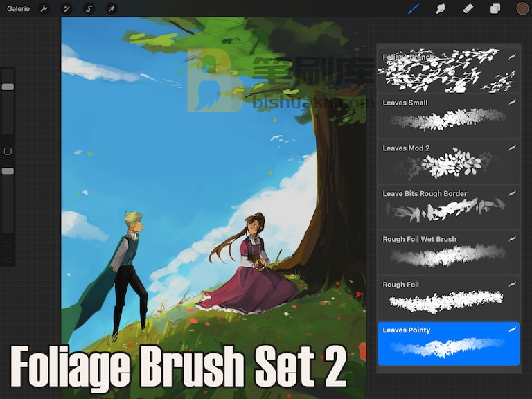Tap the square modify button in sidebar

click(x=8, y=151)
